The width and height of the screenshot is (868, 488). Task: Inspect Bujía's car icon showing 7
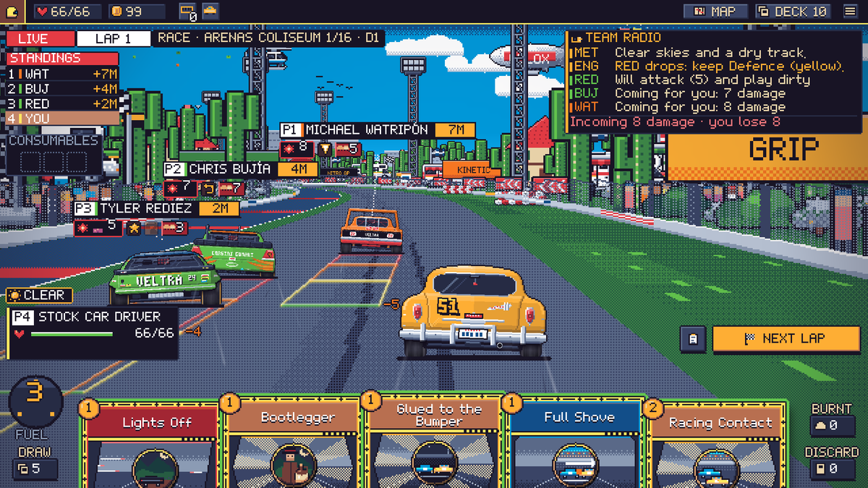(x=231, y=188)
